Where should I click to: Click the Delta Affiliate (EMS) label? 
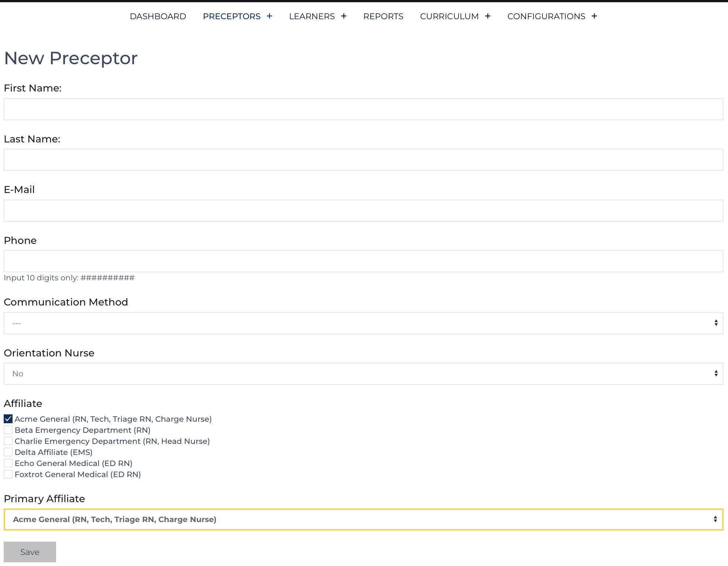(x=54, y=452)
